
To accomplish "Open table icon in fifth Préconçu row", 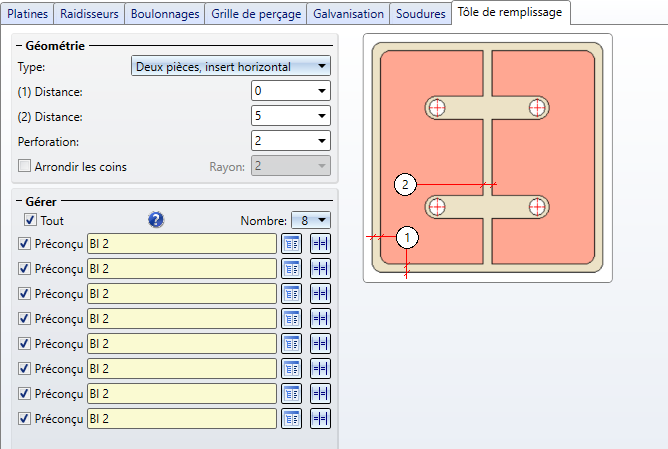I will click(291, 343).
